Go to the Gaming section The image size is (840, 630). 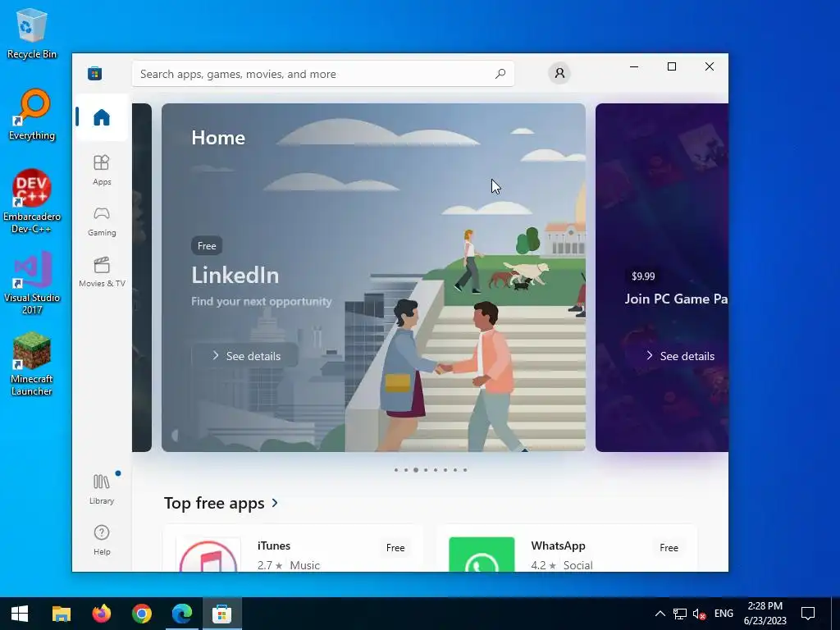[102, 221]
